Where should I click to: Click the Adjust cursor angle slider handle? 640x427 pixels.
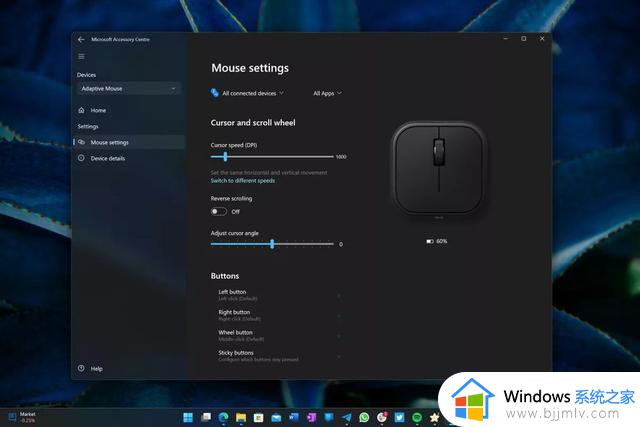272,244
